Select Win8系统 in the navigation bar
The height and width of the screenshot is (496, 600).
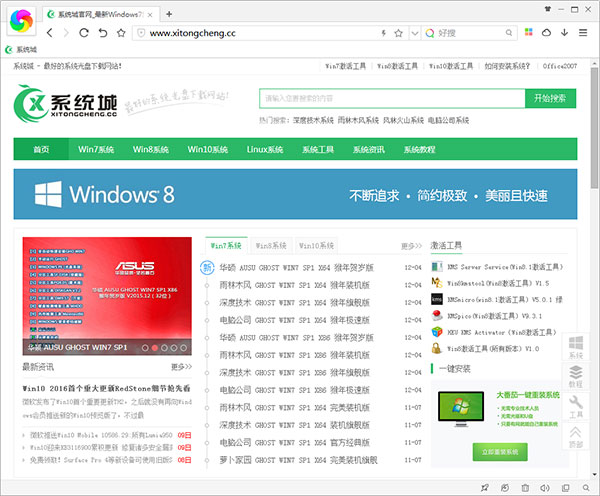[x=151, y=149]
